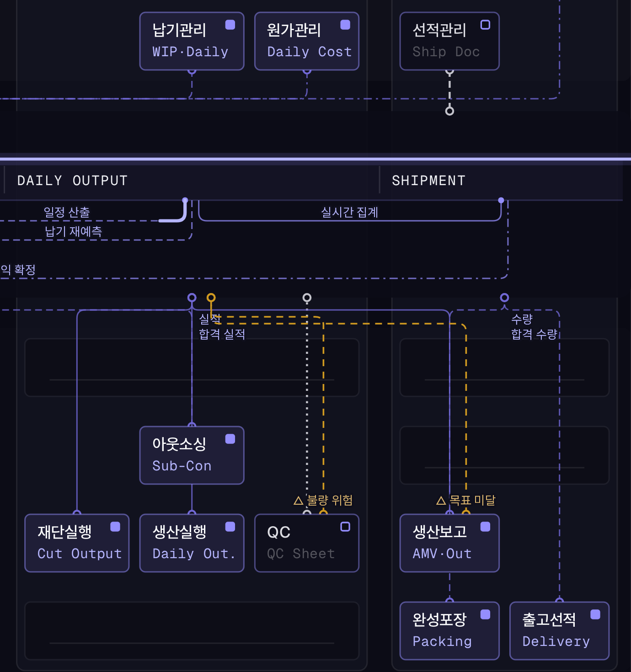631x672 pixels.
Task: Click the 납기 재예측 edge label
Action: [73, 231]
